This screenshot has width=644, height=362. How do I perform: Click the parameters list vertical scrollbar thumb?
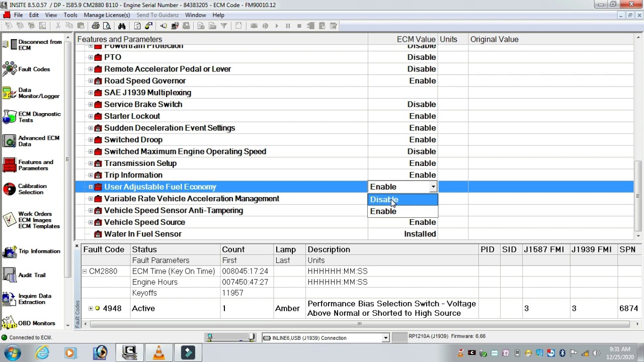638,195
